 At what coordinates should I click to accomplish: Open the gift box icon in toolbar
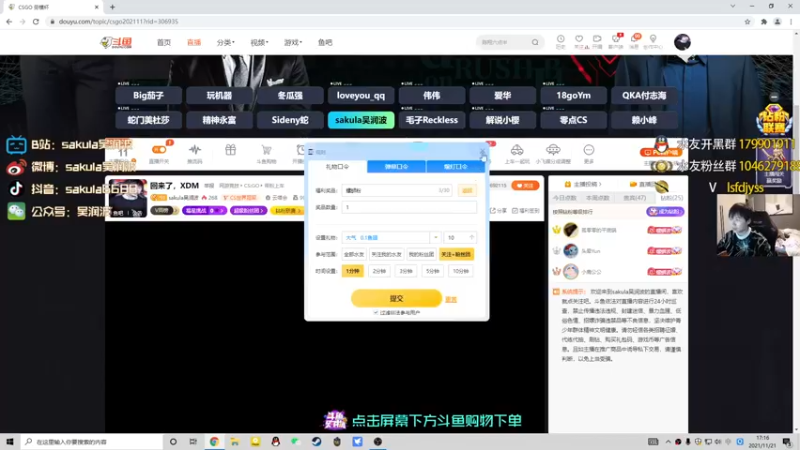[231, 149]
